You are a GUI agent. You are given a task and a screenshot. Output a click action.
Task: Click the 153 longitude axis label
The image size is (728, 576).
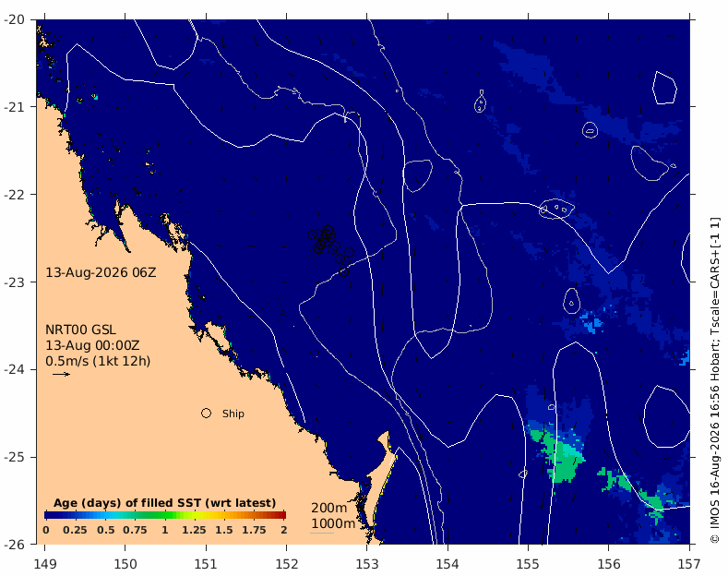pyautogui.click(x=367, y=564)
